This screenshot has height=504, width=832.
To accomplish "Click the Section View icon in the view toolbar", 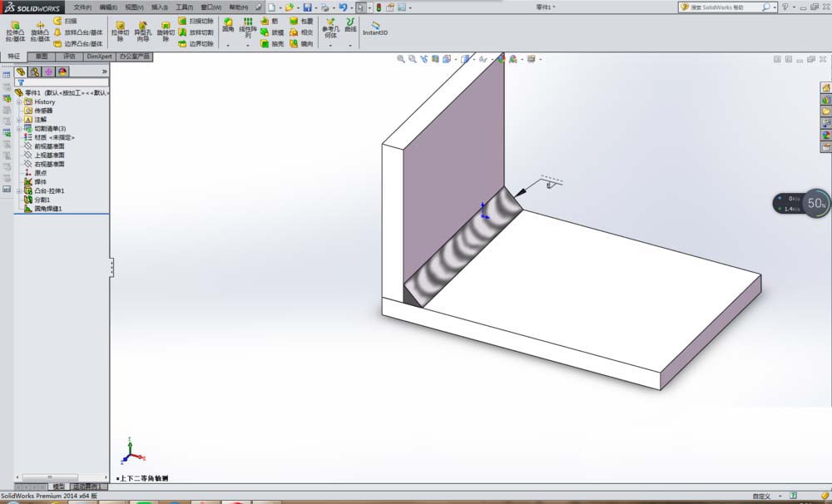I will coord(435,59).
